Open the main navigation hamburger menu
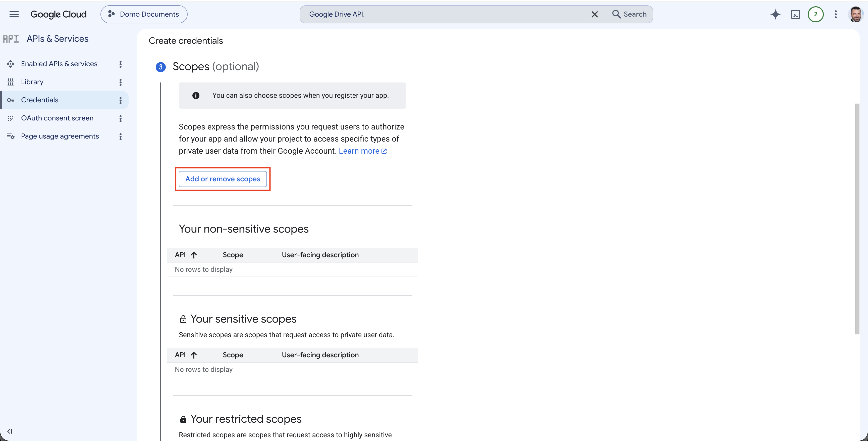This screenshot has width=868, height=441. (14, 14)
